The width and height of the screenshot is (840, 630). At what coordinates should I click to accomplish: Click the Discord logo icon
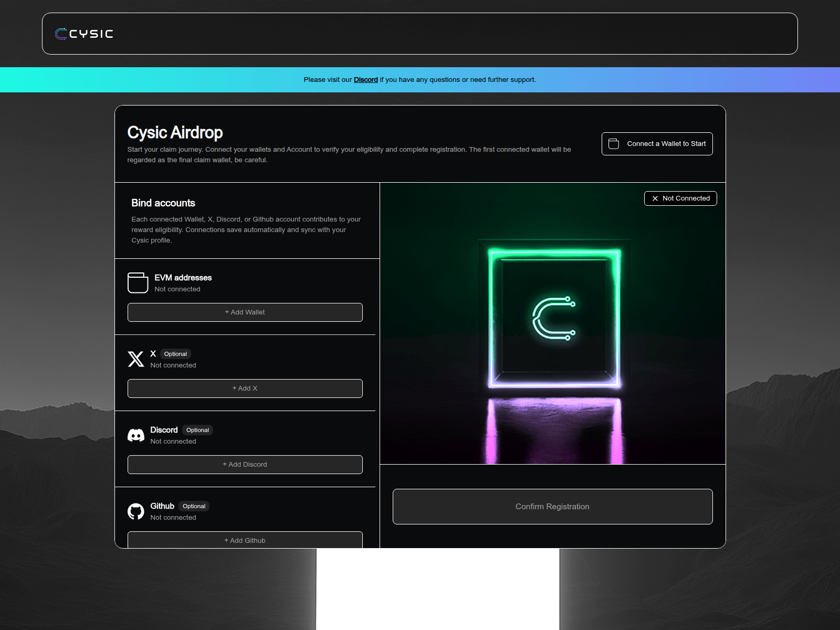pyautogui.click(x=136, y=435)
